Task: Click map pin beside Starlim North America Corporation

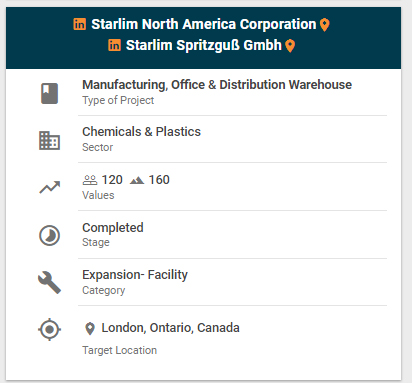Action: [x=325, y=25]
